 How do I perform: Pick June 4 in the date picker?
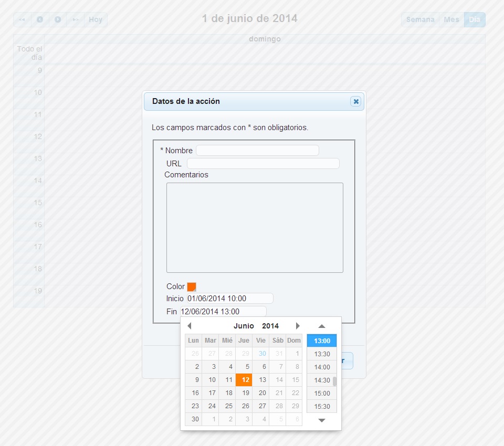click(227, 367)
